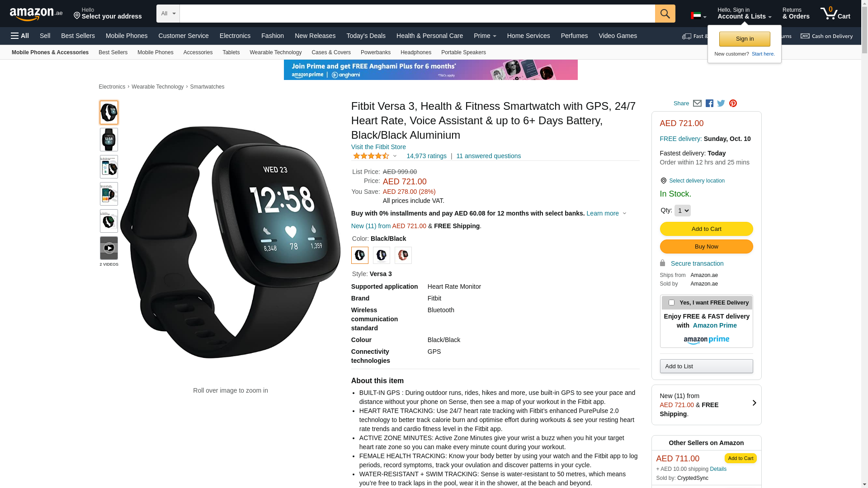Open the shopping cart icon
The image size is (868, 488).
(835, 14)
